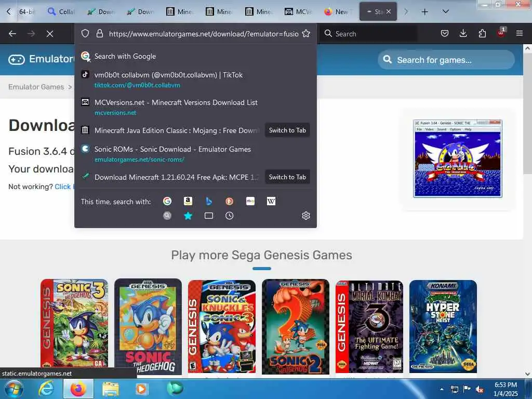Click the uBlock extension icon with badge
This screenshot has height=399, width=532.
tap(501, 33)
